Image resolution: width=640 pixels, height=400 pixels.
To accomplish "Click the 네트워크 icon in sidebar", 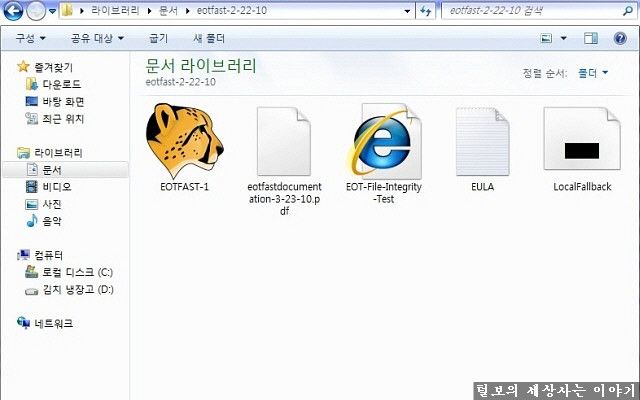I will pyautogui.click(x=23, y=323).
